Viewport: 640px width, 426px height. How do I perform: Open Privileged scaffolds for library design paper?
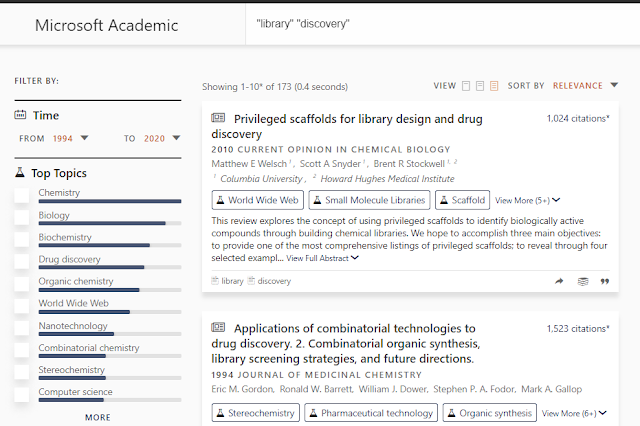click(x=347, y=126)
